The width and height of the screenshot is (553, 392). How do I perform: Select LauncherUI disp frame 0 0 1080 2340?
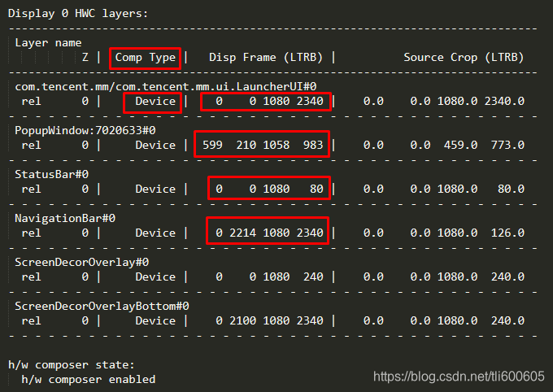pyautogui.click(x=269, y=102)
